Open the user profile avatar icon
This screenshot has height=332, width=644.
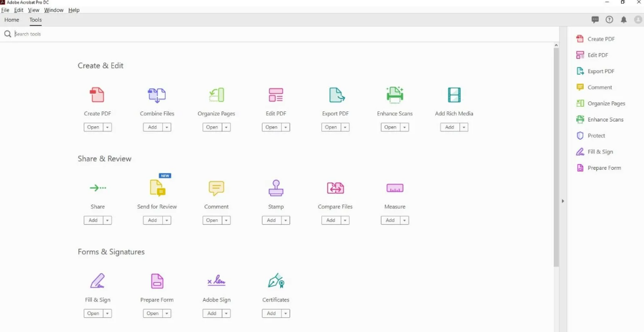tap(638, 19)
